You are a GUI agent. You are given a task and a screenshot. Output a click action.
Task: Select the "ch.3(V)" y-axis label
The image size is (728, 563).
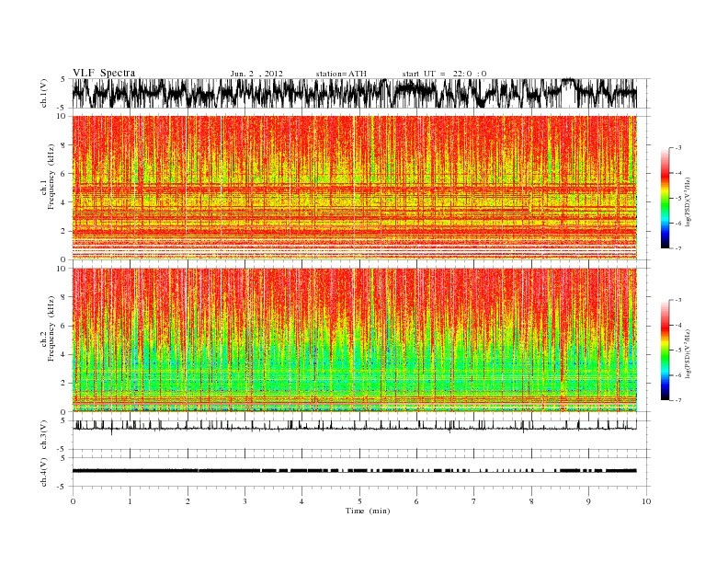(44, 436)
